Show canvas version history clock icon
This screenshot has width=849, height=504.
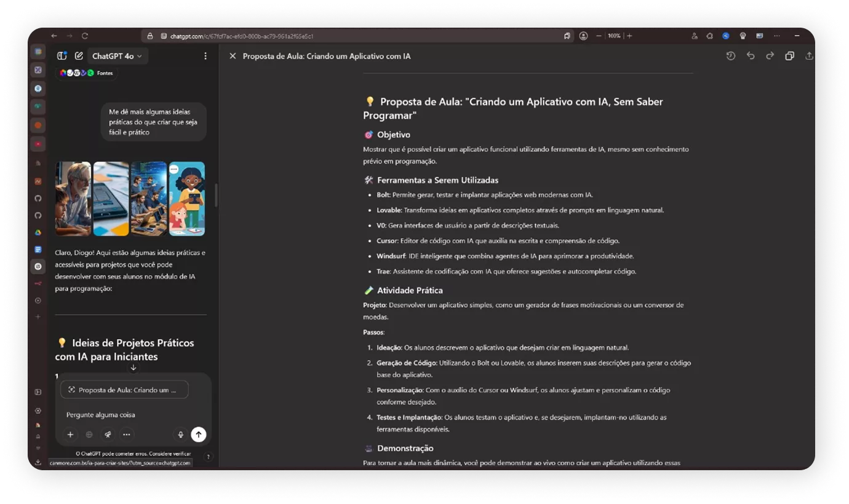pyautogui.click(x=730, y=56)
